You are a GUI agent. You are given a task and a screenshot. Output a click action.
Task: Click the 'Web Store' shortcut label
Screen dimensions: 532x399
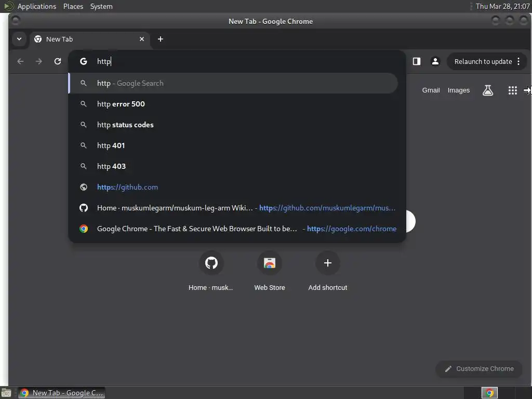coord(270,288)
